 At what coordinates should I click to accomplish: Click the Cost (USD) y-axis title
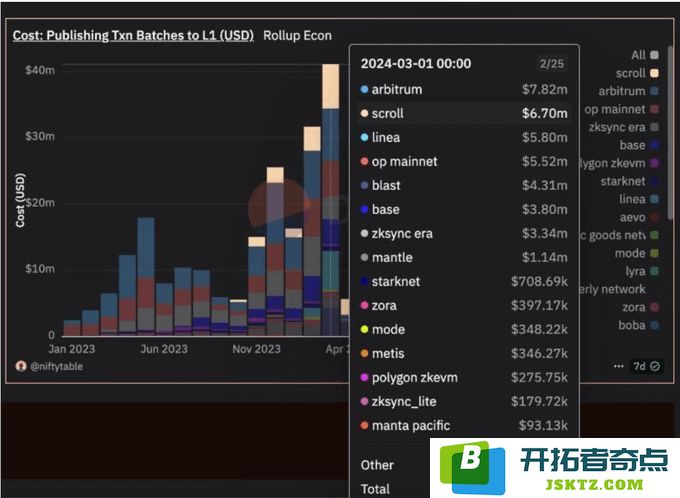click(20, 200)
